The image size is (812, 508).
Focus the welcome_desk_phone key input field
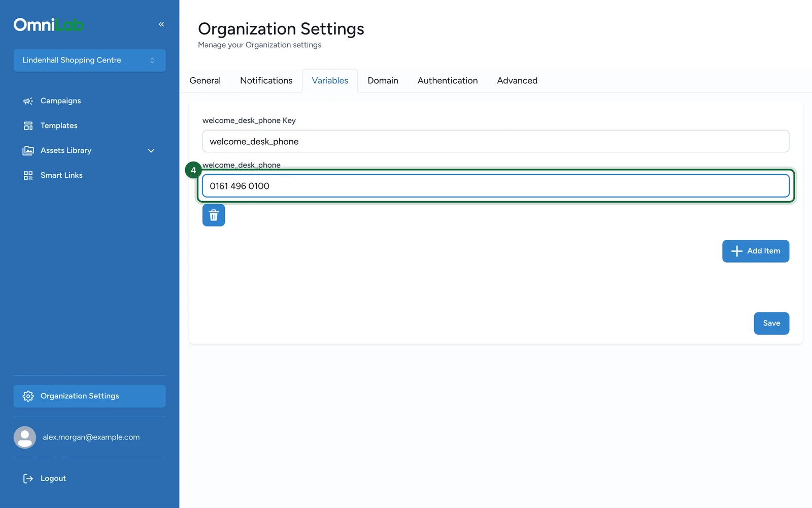click(496, 141)
